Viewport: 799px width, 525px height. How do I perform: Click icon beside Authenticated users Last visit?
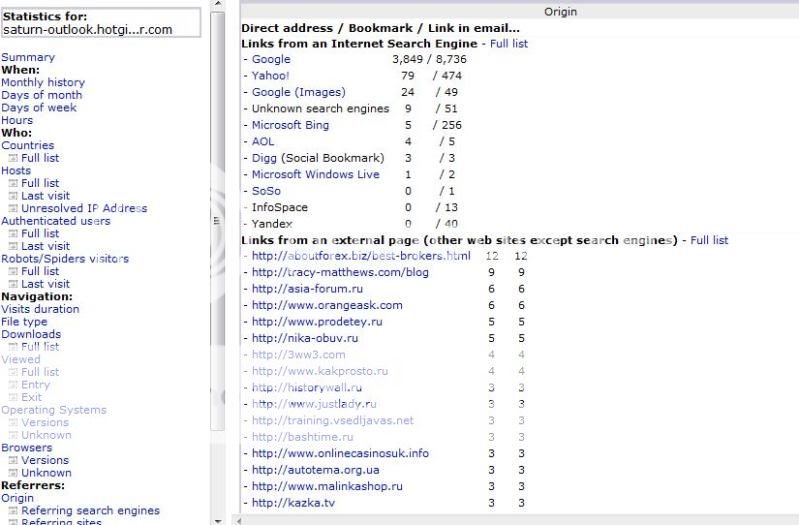click(x=13, y=246)
